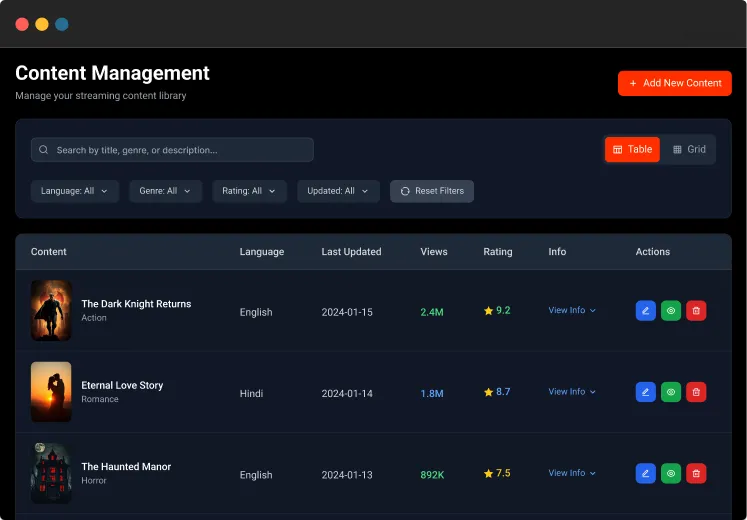The image size is (747, 520).
Task: Open the Genre: All filter dropdown
Action: 165,191
